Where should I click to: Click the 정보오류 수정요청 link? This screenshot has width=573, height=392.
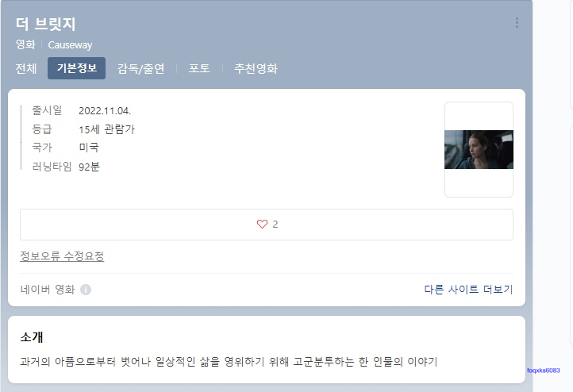click(x=62, y=256)
